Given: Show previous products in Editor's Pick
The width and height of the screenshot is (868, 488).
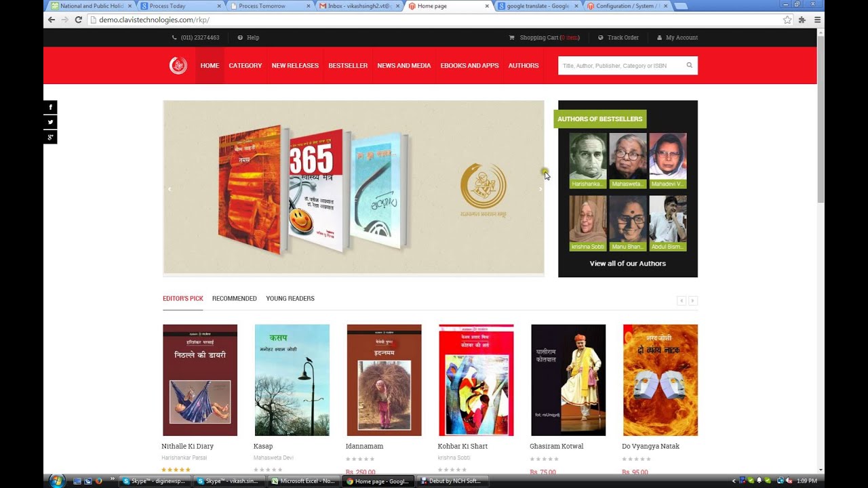Looking at the screenshot, I should (x=682, y=300).
